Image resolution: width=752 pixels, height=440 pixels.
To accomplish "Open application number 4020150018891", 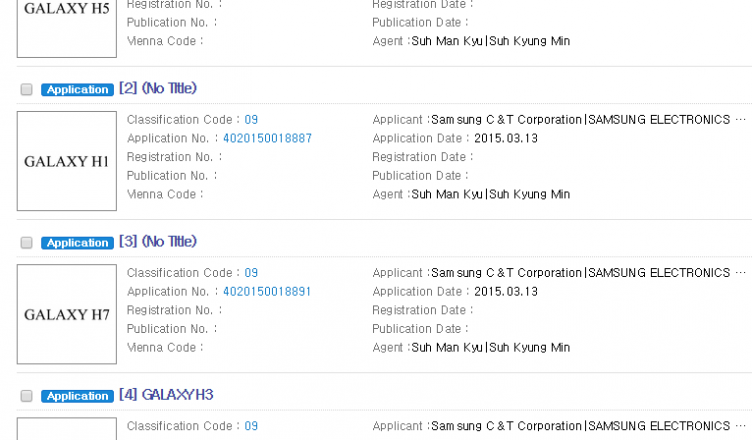I will [267, 291].
